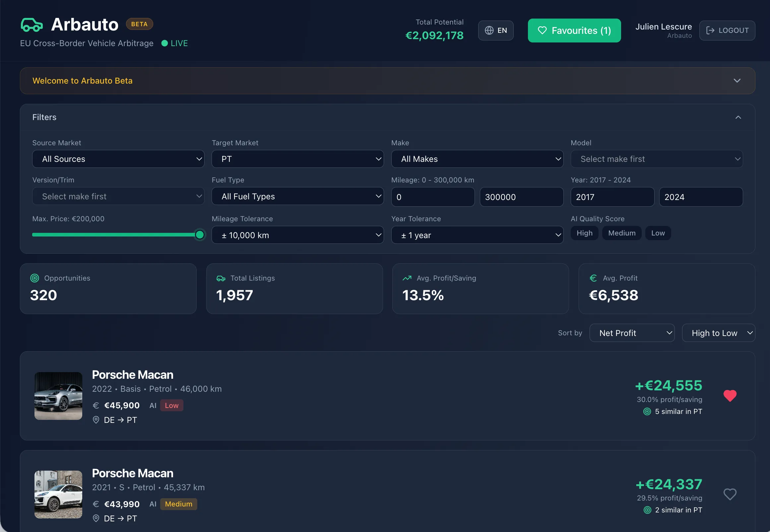Click the 13.5% average profit value

(423, 295)
